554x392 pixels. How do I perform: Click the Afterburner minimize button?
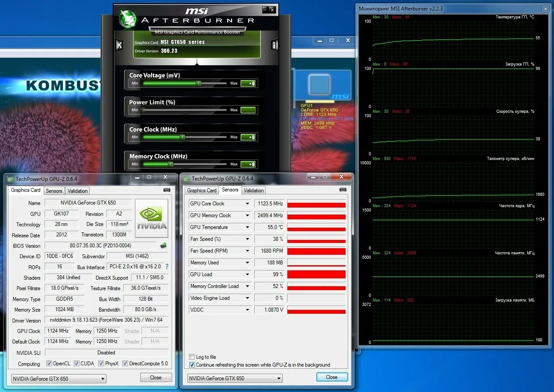265,9
